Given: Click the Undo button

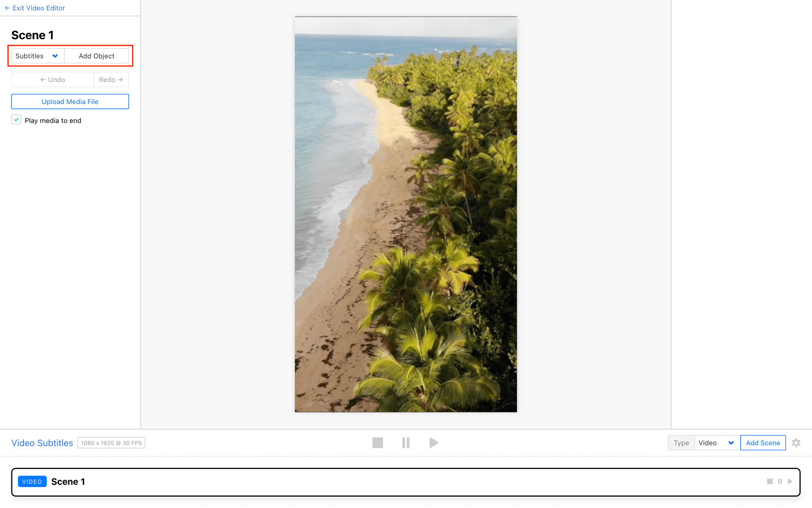Looking at the screenshot, I should click(x=53, y=80).
